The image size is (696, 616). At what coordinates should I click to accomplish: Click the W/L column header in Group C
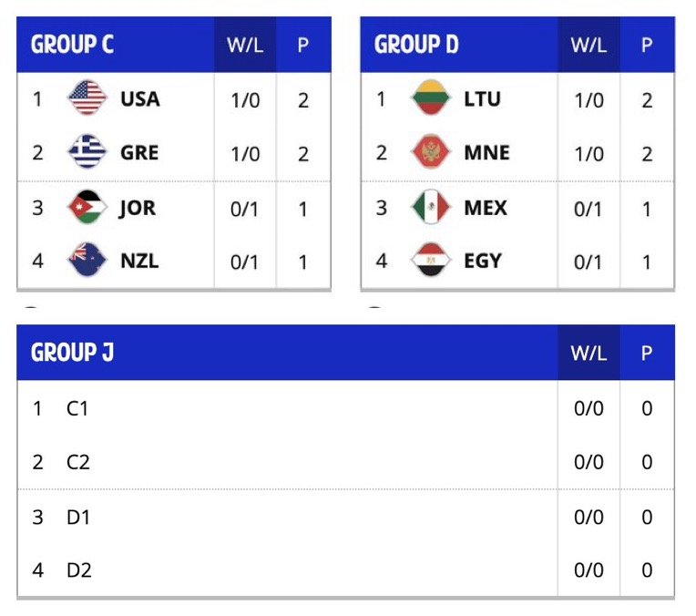point(245,45)
